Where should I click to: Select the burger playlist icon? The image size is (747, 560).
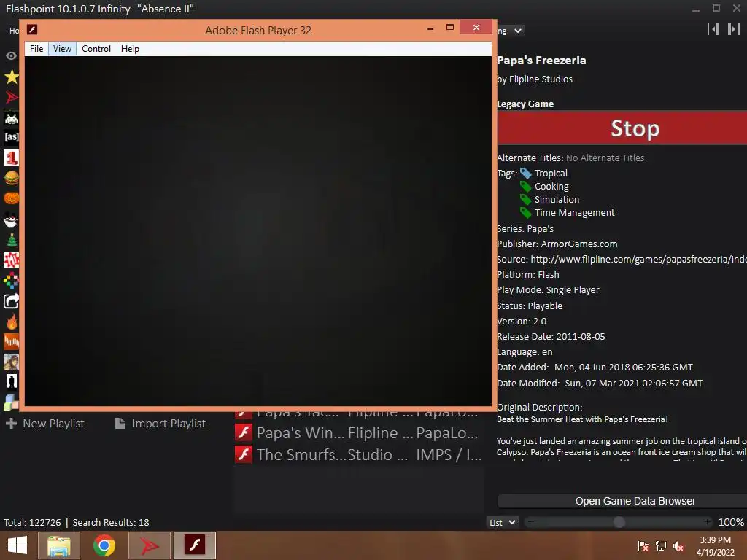click(x=12, y=178)
